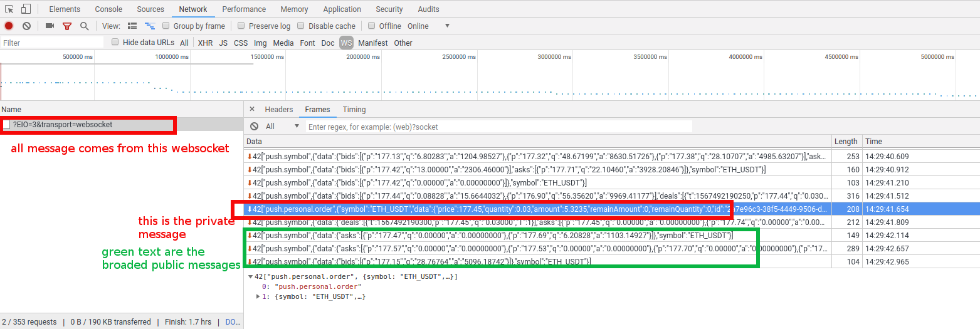Select the push.personal.order frame row
This screenshot has height=329, width=980.
[611, 209]
